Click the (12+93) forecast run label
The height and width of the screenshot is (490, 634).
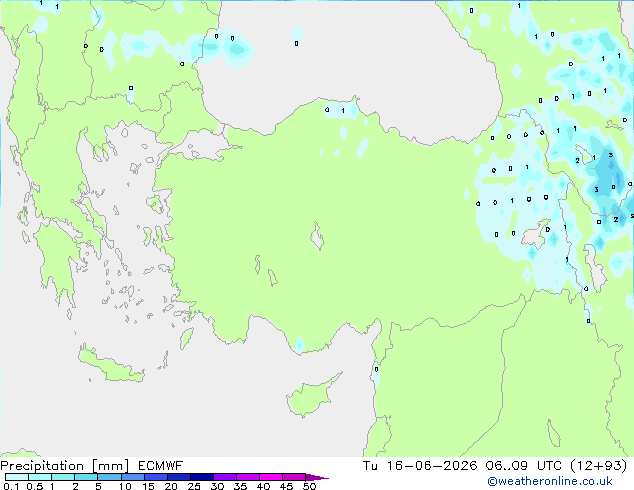pyautogui.click(x=599, y=466)
